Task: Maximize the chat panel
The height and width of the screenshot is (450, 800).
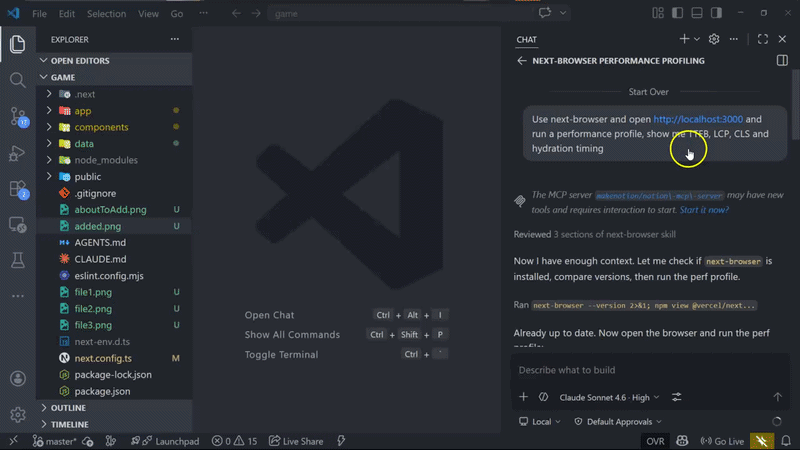Action: pyautogui.click(x=763, y=39)
